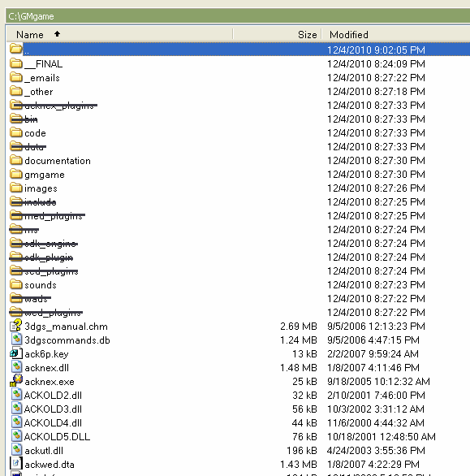
Task: Select the code folder entry
Action: pos(35,133)
